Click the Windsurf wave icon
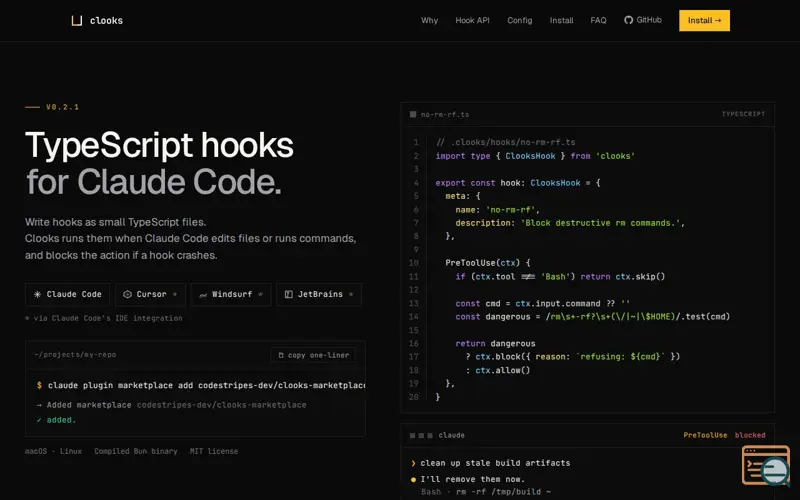This screenshot has width=800, height=500. point(203,295)
